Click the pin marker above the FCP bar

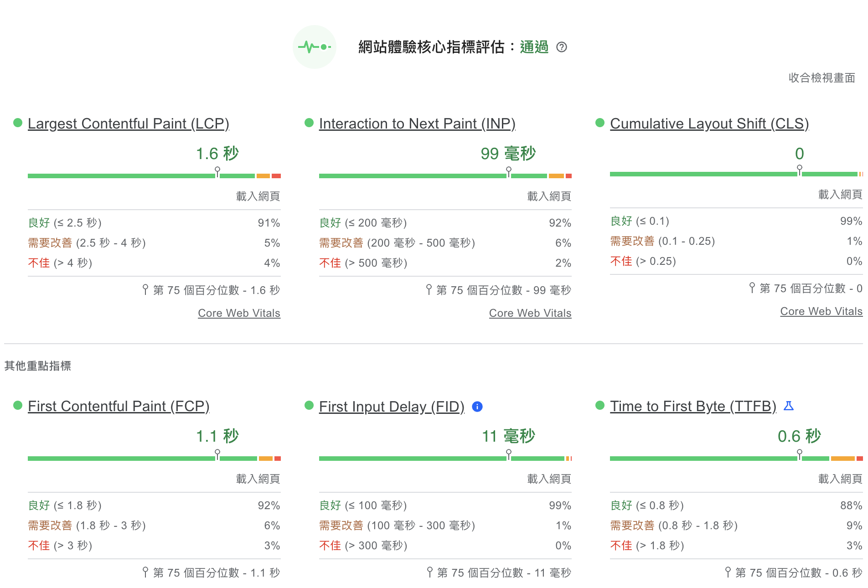218,452
